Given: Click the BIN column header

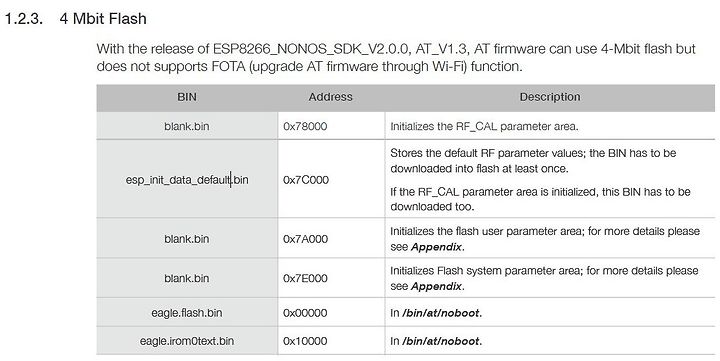Looking at the screenshot, I should 187,97.
